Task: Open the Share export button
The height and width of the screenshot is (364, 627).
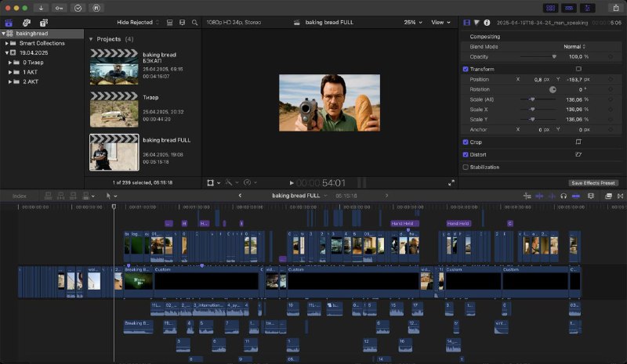Action: tap(616, 8)
